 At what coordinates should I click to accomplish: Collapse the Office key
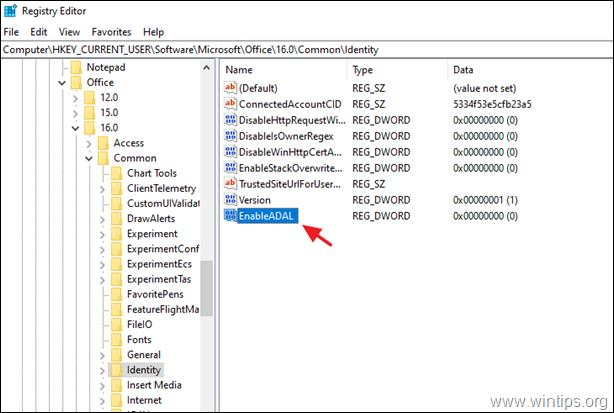click(x=62, y=83)
